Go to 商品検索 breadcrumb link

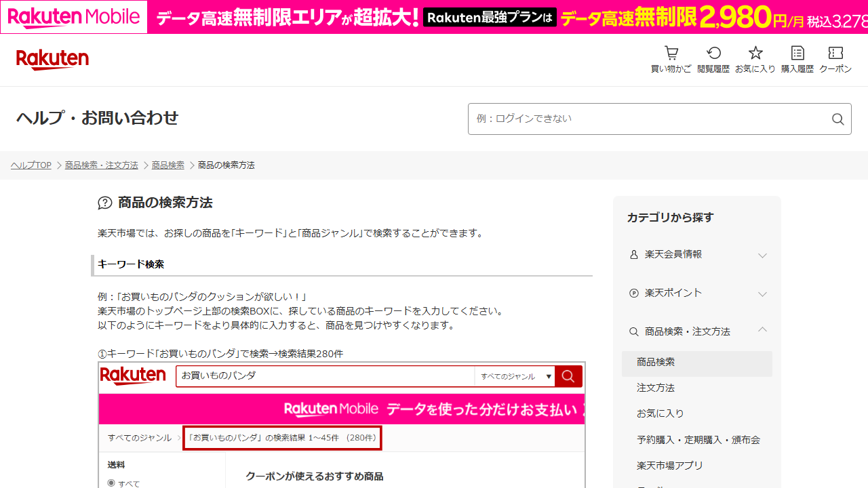168,165
